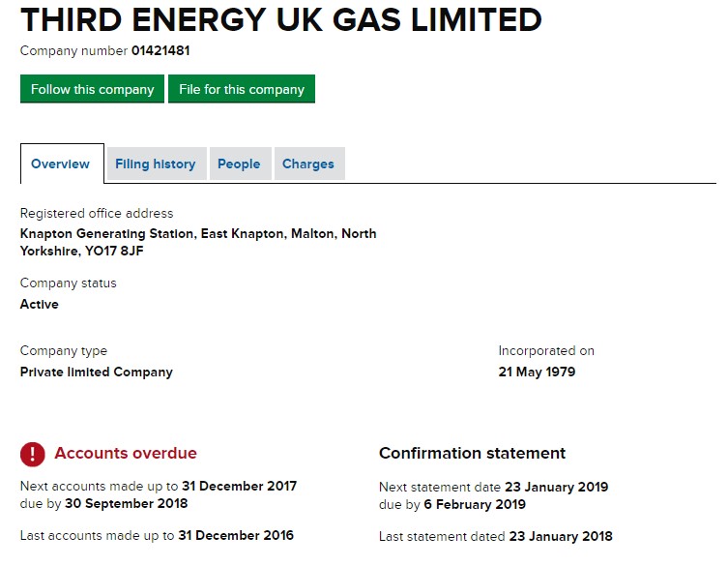Click the 30 September 2018 due date
The width and height of the screenshot is (728, 566).
(126, 503)
